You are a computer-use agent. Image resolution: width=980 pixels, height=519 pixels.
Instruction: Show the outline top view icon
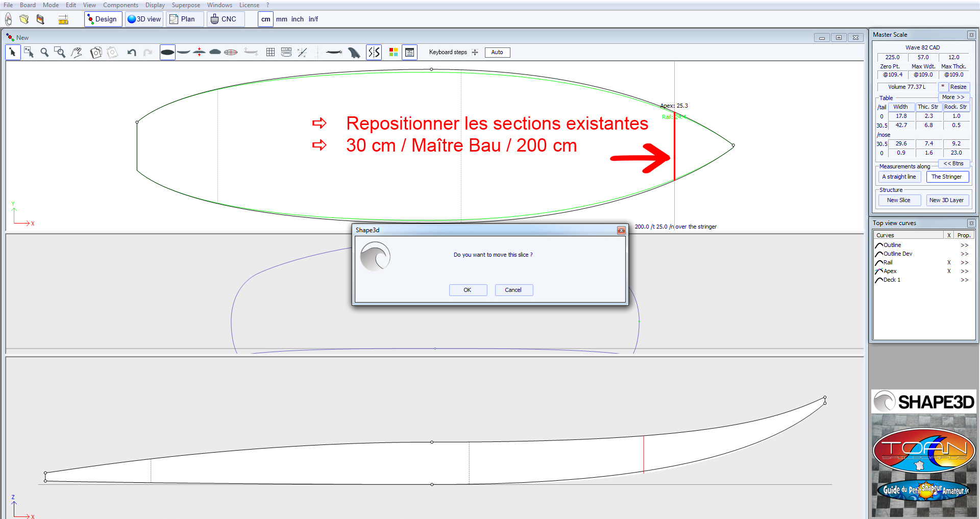(167, 52)
